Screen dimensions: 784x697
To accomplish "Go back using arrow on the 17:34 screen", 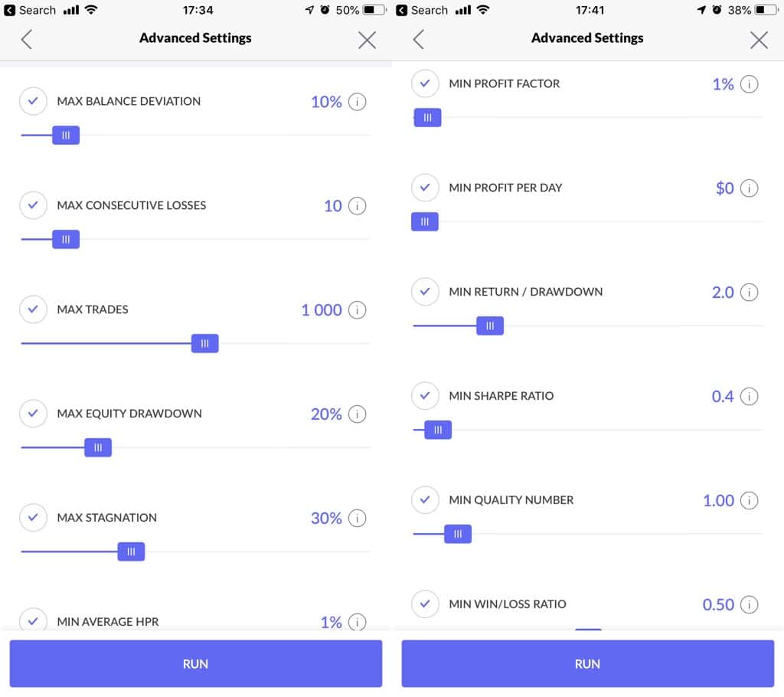I will pos(27,39).
